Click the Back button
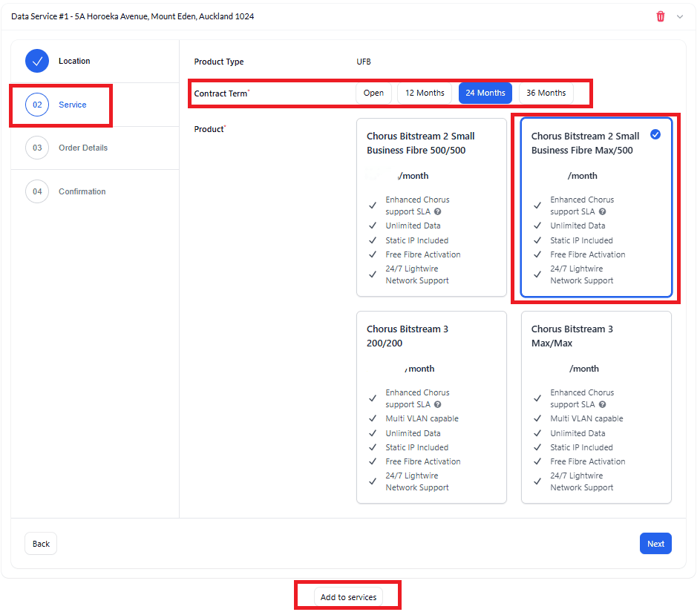The width and height of the screenshot is (700, 612). (x=41, y=543)
